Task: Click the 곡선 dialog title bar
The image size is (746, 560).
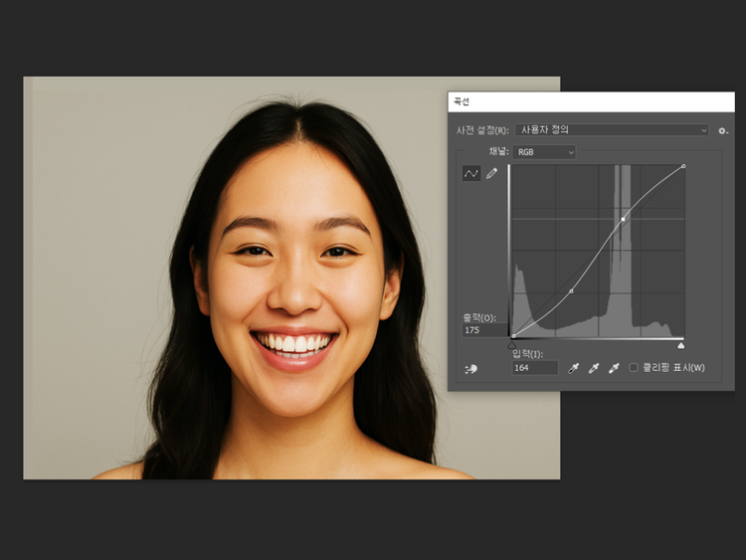Action: click(591, 101)
